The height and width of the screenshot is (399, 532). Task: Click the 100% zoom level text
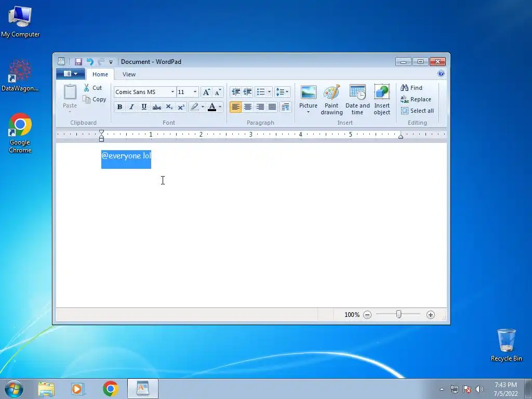pyautogui.click(x=352, y=315)
